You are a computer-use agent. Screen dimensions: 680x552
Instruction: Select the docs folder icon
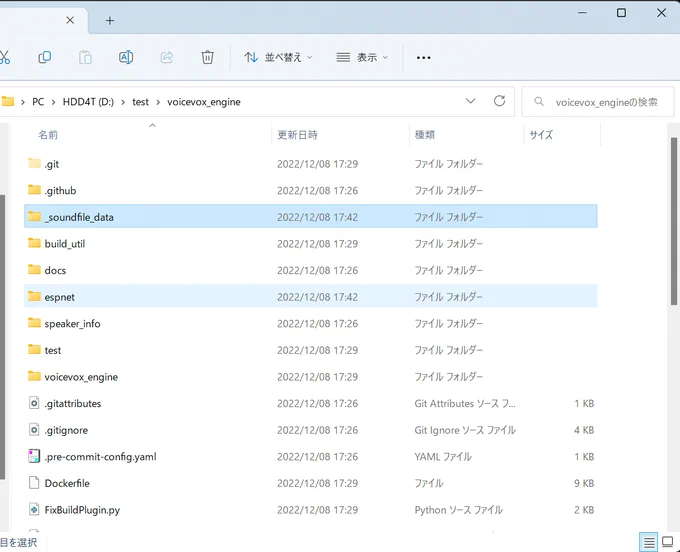(34, 269)
